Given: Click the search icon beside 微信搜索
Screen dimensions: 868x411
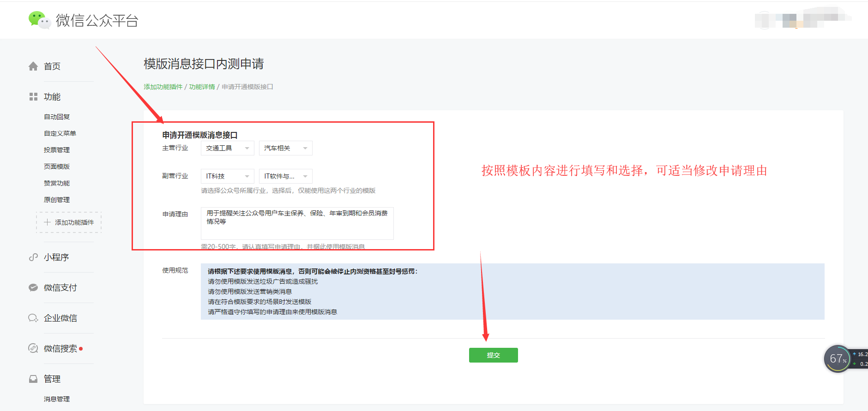Looking at the screenshot, I should [33, 349].
